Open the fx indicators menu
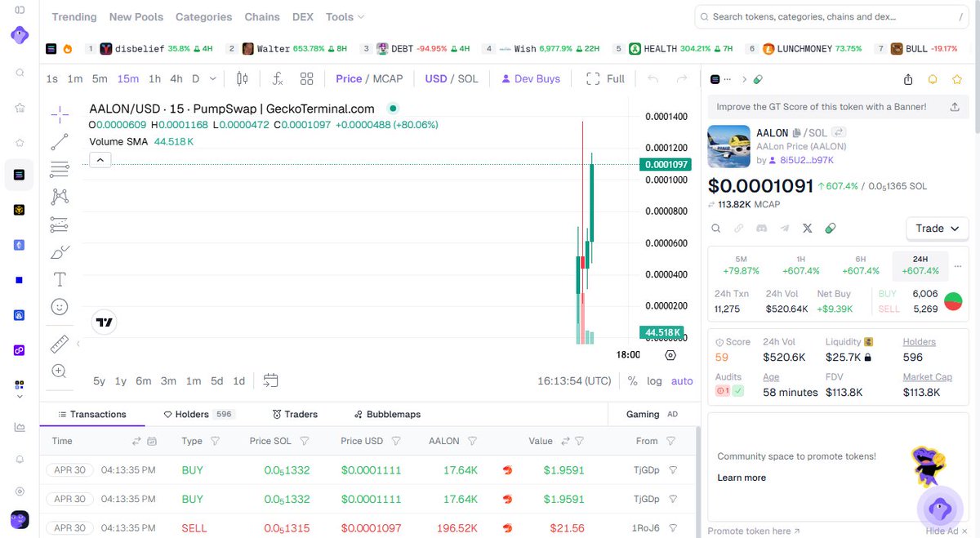The height and width of the screenshot is (538, 980). click(278, 78)
